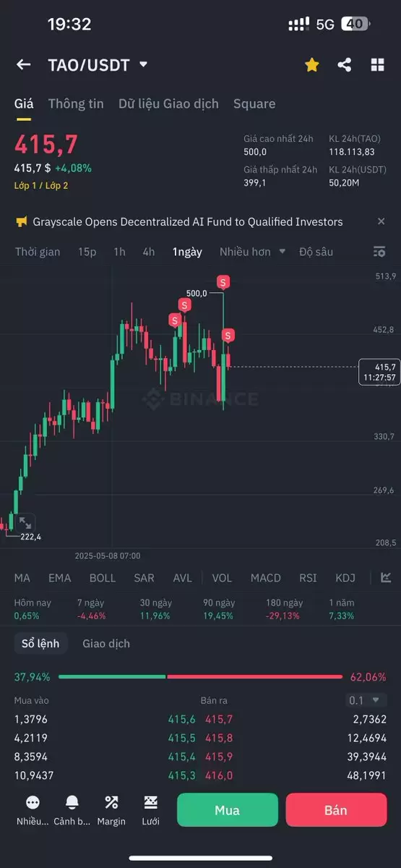
Task: Open the 0.1 order book precision dropdown
Action: 366,700
